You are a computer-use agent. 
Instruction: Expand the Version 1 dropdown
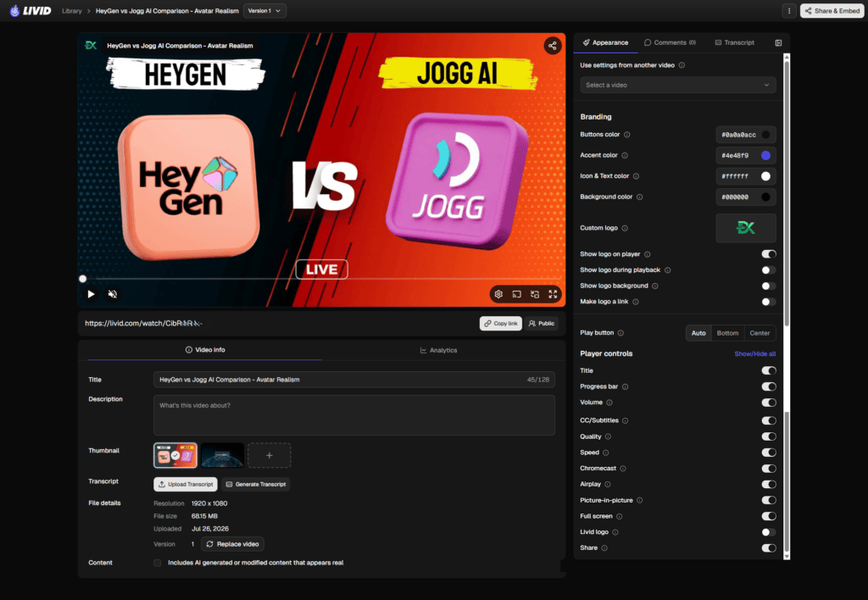(x=264, y=10)
